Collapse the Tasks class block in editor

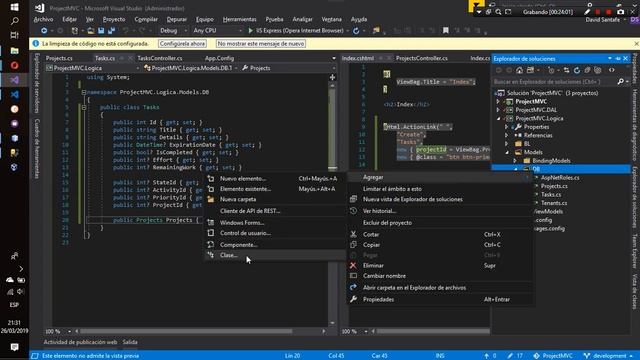[84, 107]
